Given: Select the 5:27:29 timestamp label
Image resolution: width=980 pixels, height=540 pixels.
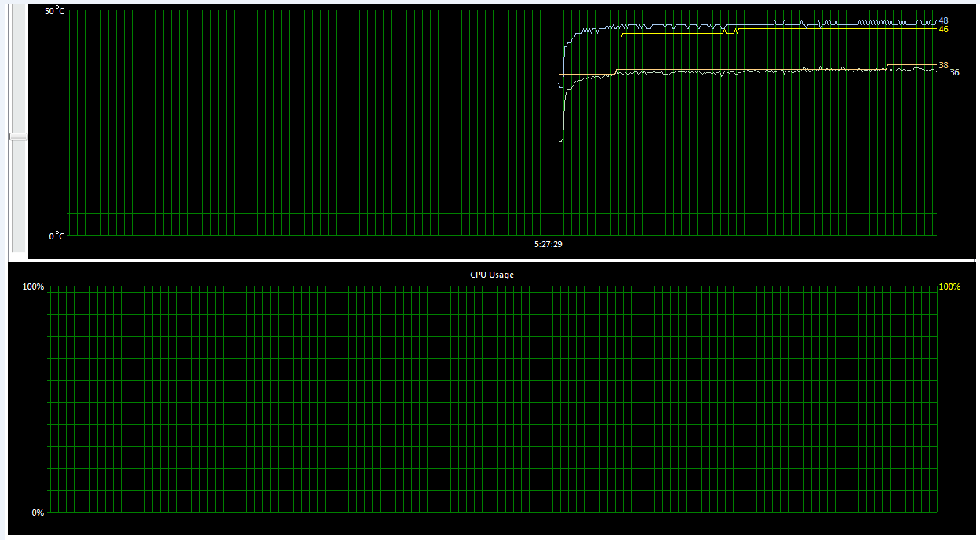Looking at the screenshot, I should [548, 244].
